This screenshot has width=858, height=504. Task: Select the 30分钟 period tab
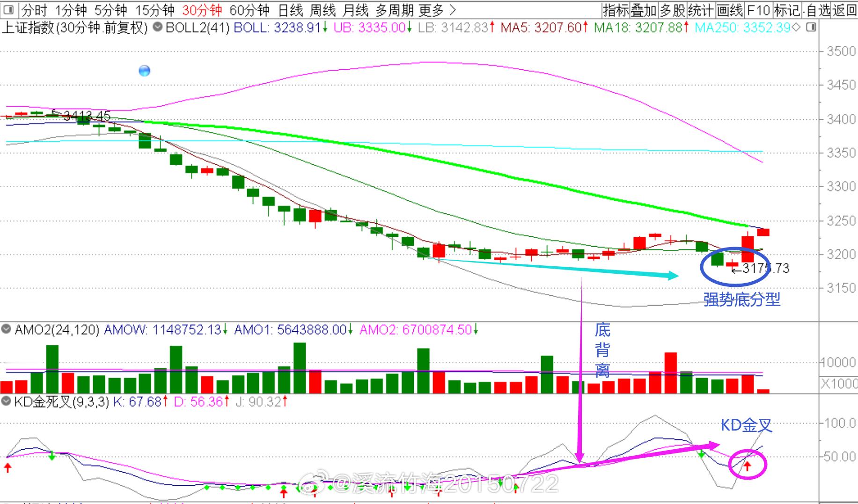pos(202,10)
